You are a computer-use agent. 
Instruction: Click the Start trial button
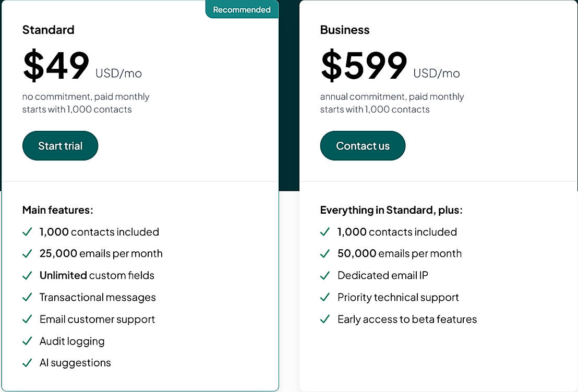(x=60, y=146)
